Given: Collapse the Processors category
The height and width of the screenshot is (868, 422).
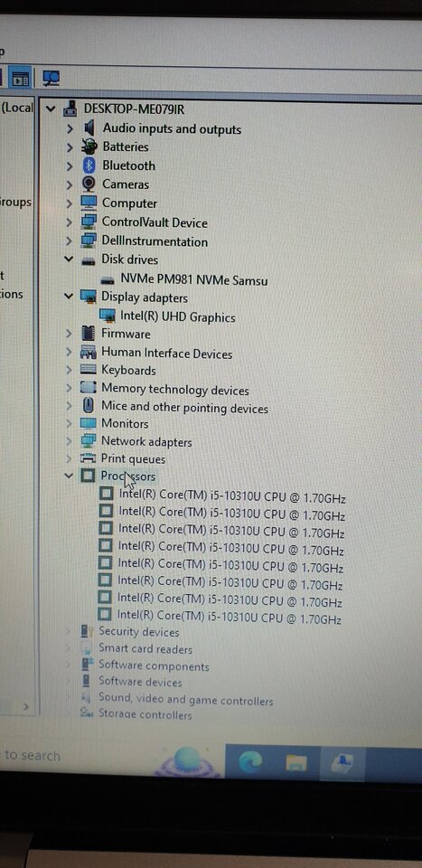Looking at the screenshot, I should 68,475.
